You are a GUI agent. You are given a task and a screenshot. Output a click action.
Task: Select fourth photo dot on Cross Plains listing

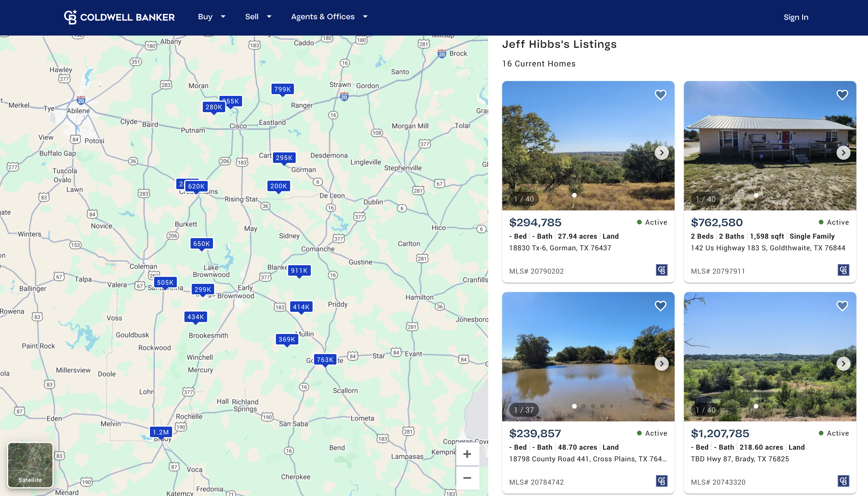(x=602, y=406)
